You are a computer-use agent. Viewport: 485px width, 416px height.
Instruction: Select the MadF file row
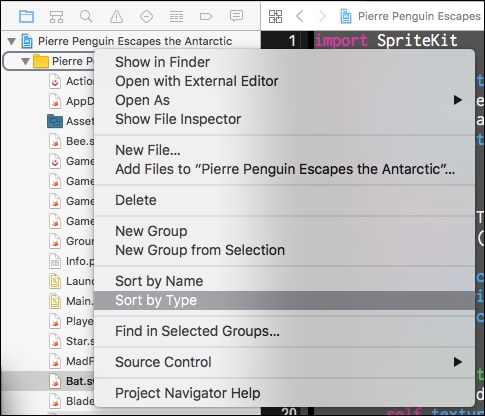click(48, 361)
